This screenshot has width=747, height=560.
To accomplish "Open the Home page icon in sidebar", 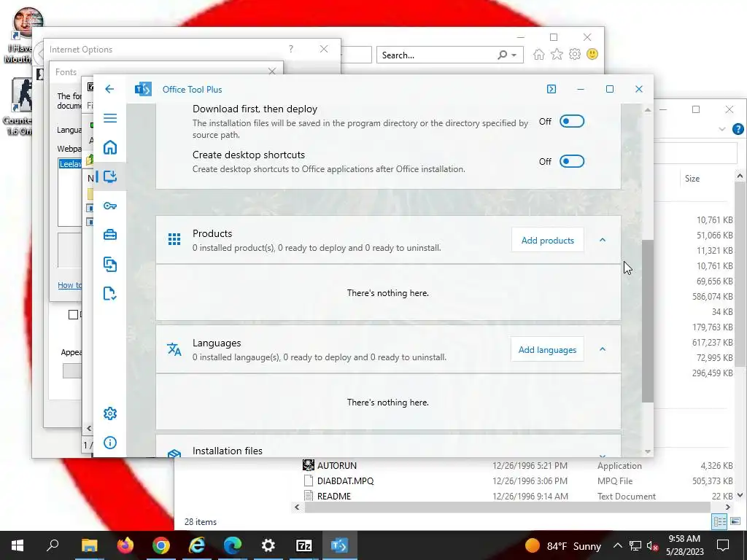I will pyautogui.click(x=110, y=147).
